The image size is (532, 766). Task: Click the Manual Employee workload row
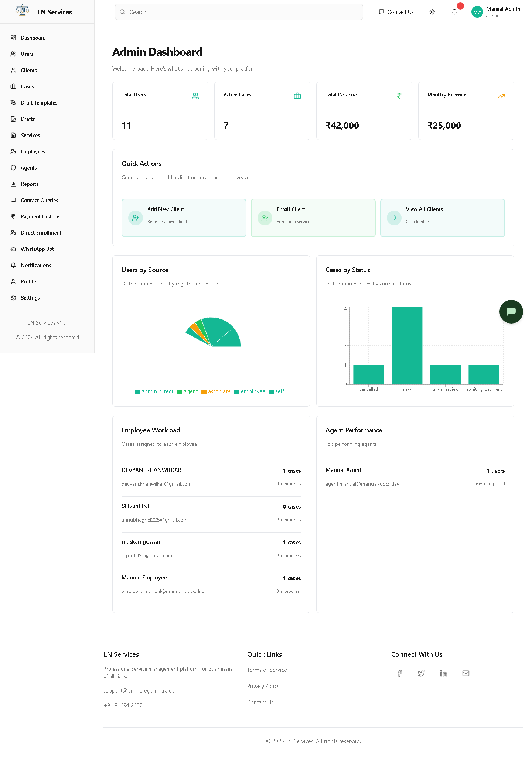tap(211, 584)
